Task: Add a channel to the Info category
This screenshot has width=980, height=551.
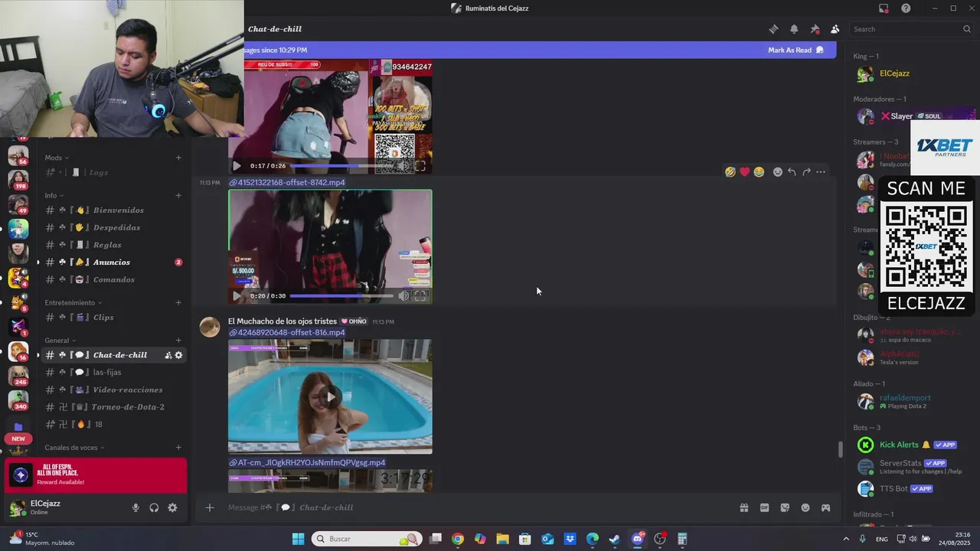Action: tap(178, 195)
